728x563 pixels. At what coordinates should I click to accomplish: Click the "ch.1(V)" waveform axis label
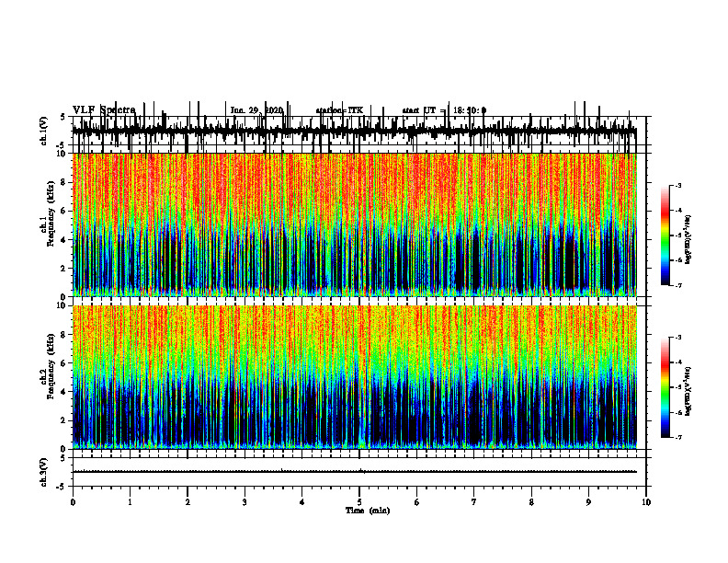(44, 131)
